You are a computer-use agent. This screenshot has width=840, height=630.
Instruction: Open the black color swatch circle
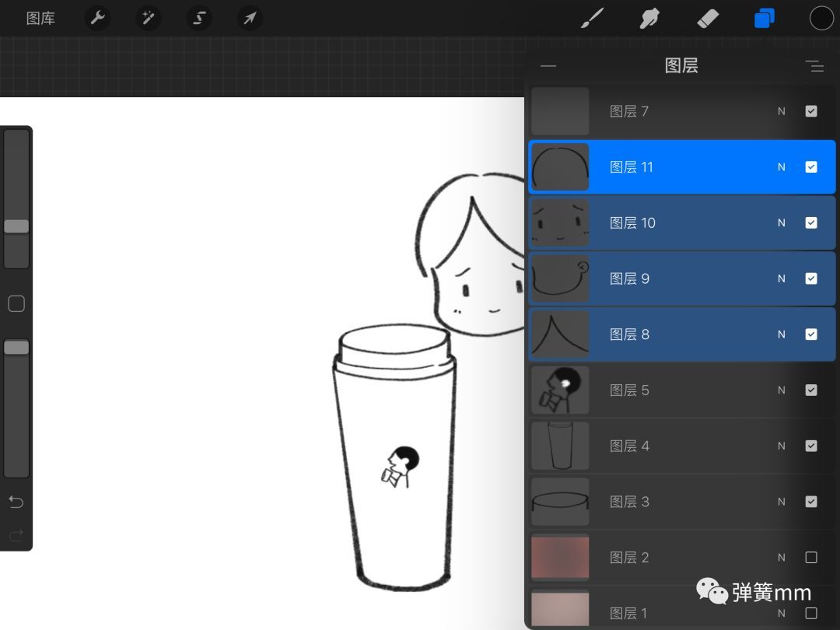click(821, 18)
